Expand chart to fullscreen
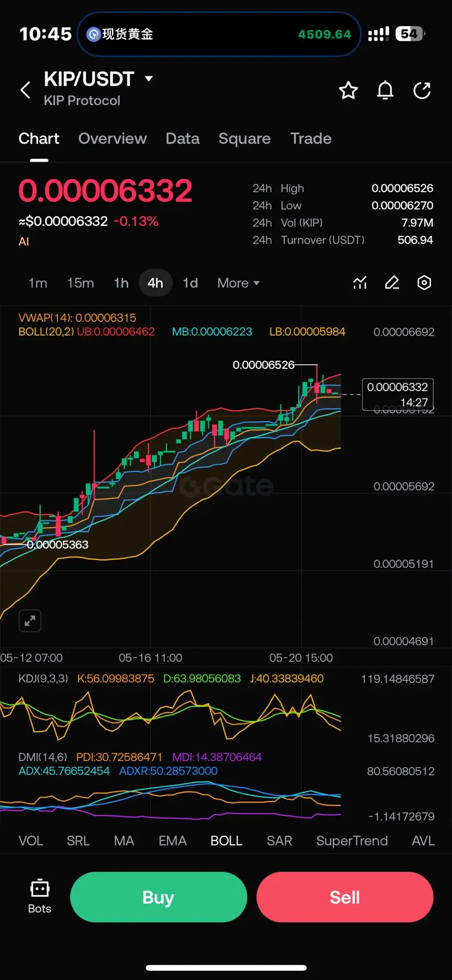Viewport: 452px width, 980px height. (30, 620)
